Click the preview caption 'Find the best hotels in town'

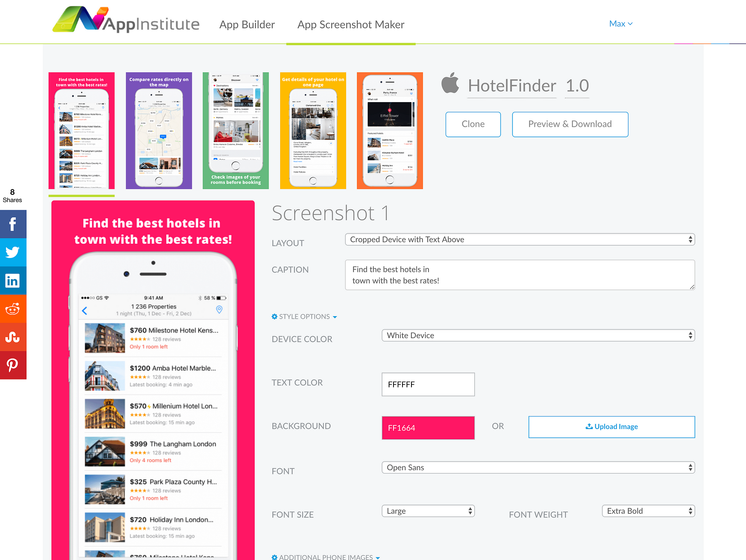[x=153, y=231]
